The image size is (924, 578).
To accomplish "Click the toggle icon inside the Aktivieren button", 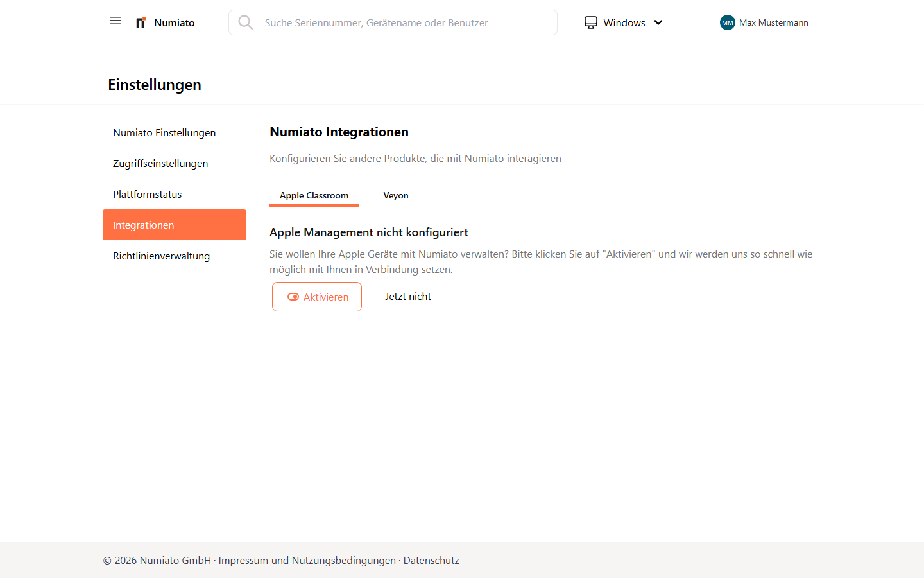I will coord(295,296).
